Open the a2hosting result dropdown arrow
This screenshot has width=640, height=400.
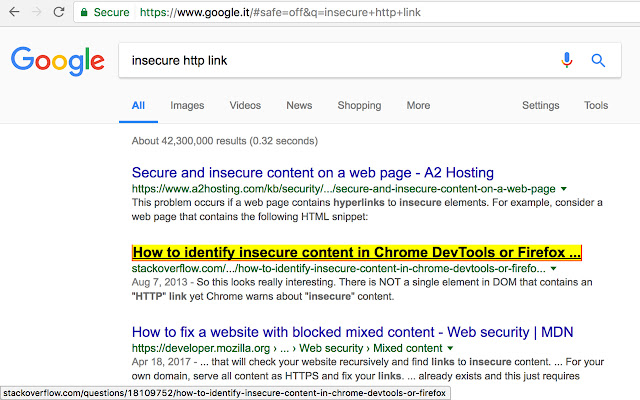(x=564, y=189)
